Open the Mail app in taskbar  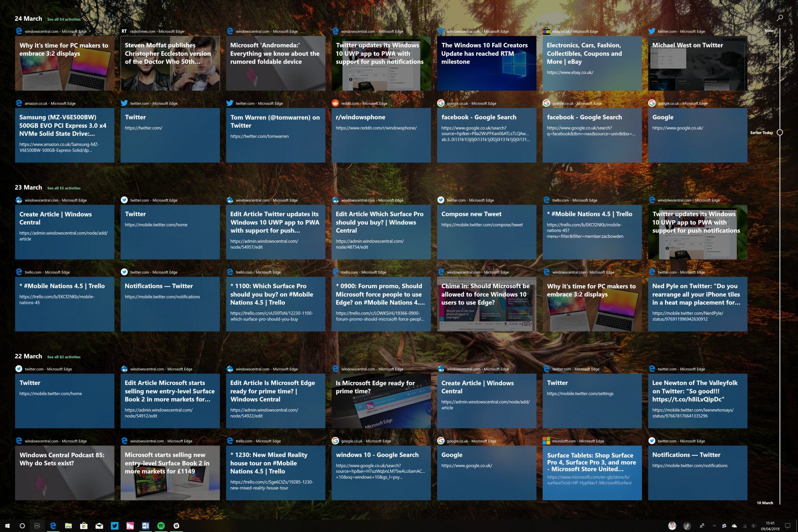coord(99,526)
